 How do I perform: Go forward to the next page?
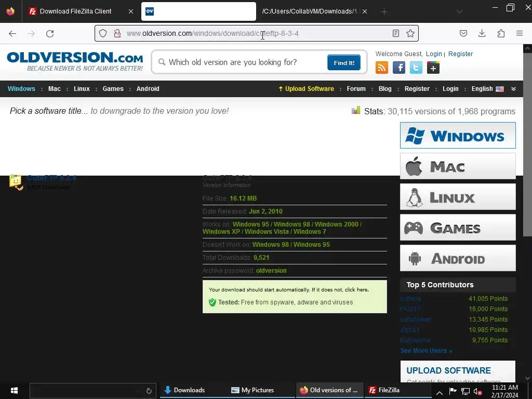coord(31,33)
